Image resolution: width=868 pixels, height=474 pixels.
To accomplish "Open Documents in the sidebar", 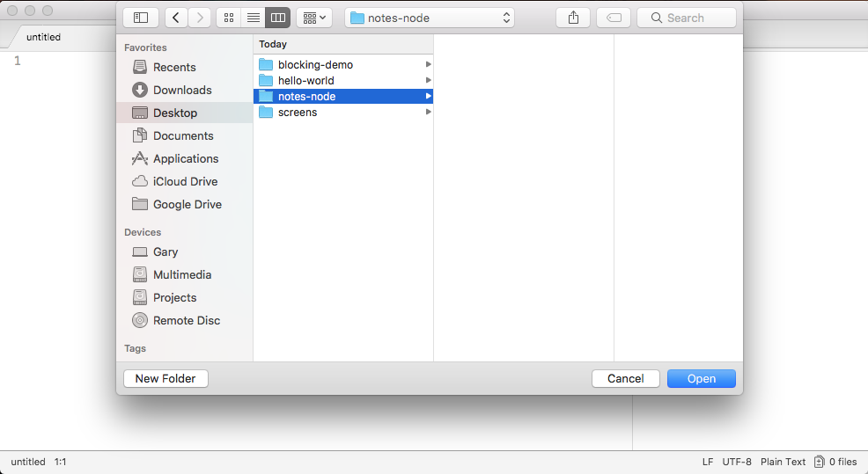I will (x=184, y=135).
